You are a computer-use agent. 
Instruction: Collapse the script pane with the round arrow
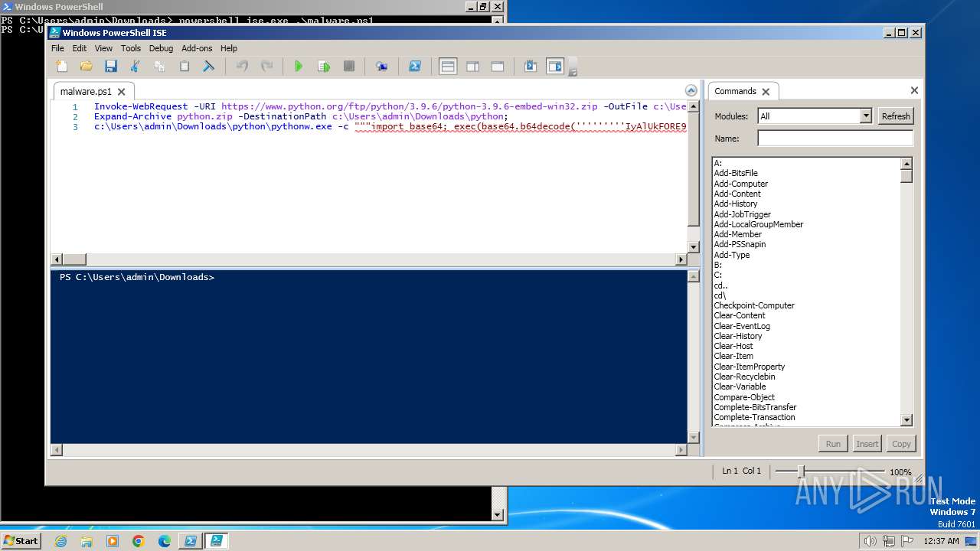[691, 90]
